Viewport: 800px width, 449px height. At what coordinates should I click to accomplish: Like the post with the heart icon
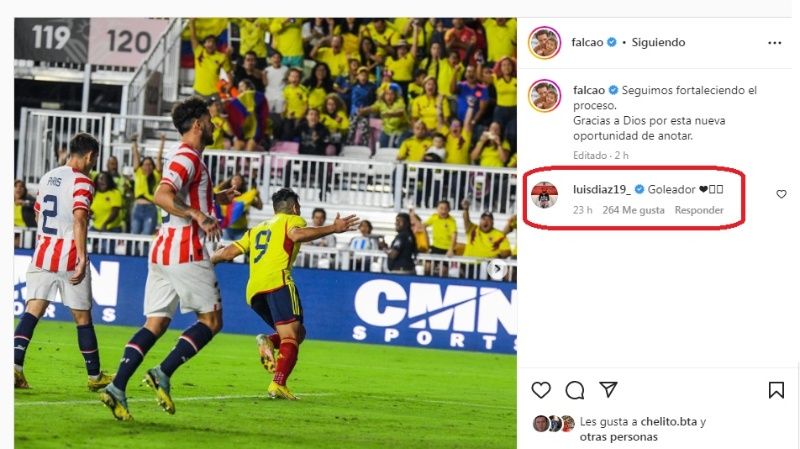click(541, 390)
